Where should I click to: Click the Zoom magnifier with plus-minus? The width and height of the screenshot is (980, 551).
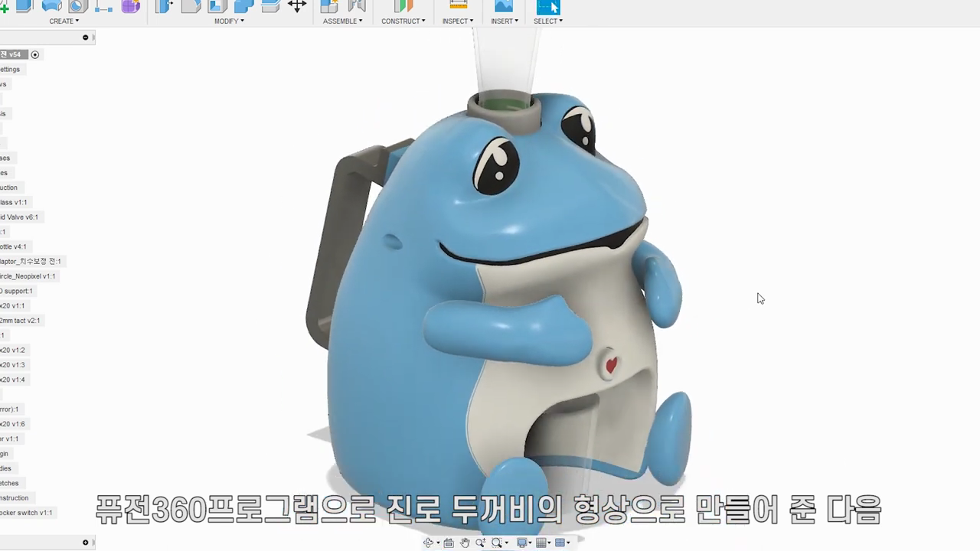480,543
